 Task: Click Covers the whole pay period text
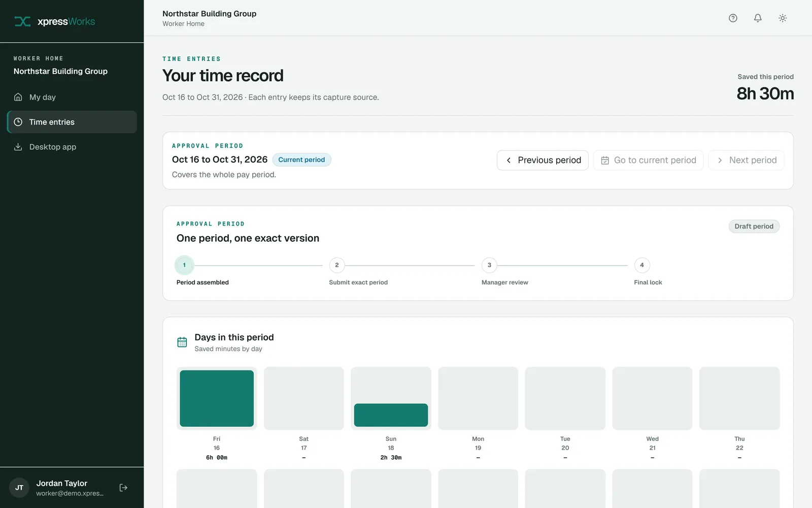pyautogui.click(x=224, y=175)
